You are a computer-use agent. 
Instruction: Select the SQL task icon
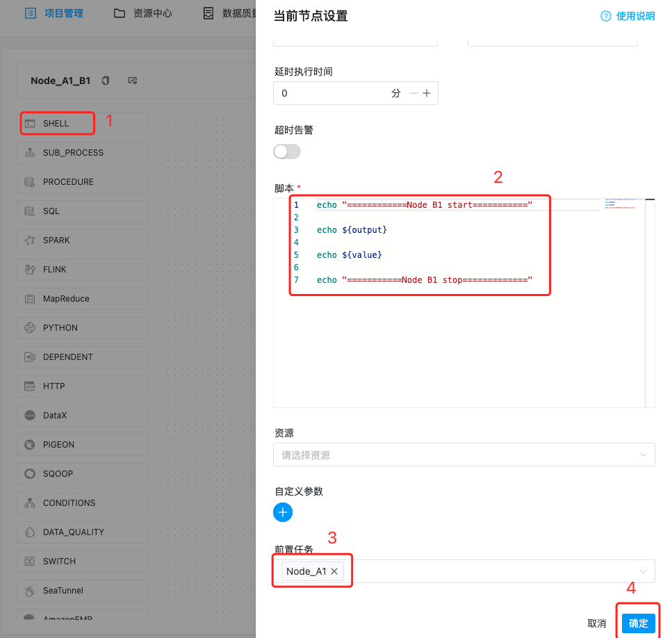point(30,211)
